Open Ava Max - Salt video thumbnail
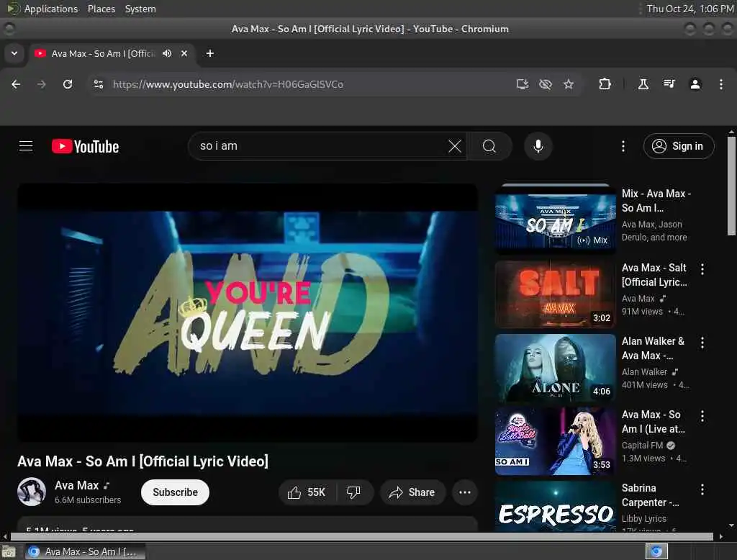The height and width of the screenshot is (560, 737). tap(555, 294)
